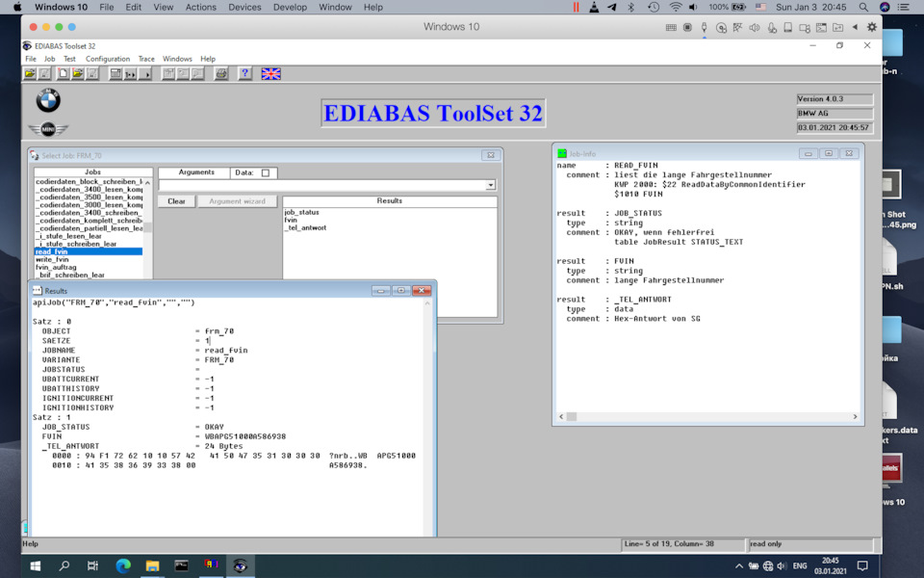Screen dimensions: 924x578
Task: Open the Parallels configuration gear
Action: click(872, 27)
